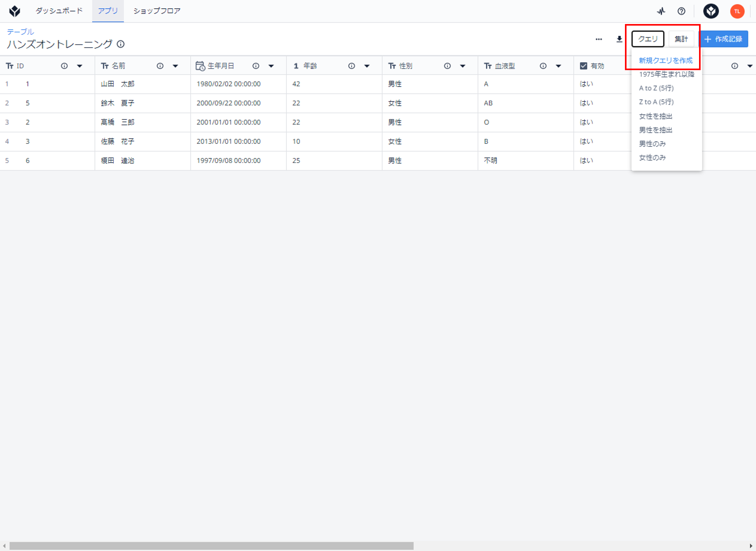Click the text type icon beside 血液型

488,66
